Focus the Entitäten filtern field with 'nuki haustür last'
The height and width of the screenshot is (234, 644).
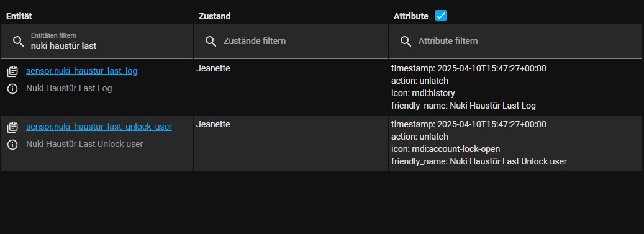[97, 41]
